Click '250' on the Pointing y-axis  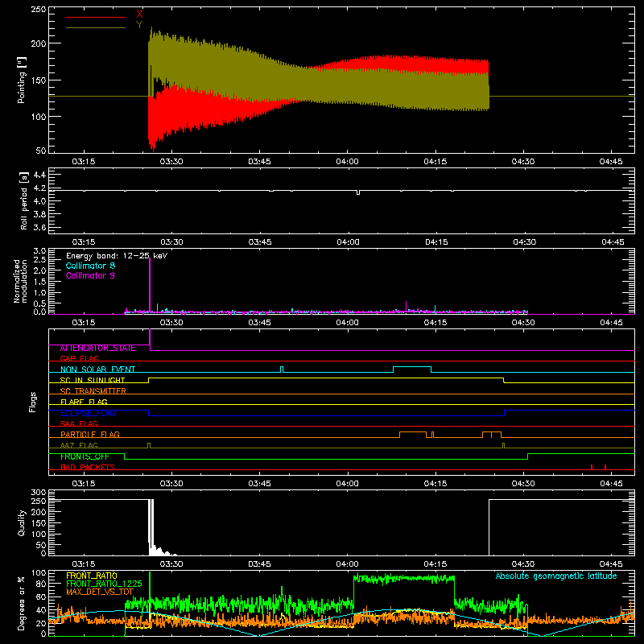[39, 9]
